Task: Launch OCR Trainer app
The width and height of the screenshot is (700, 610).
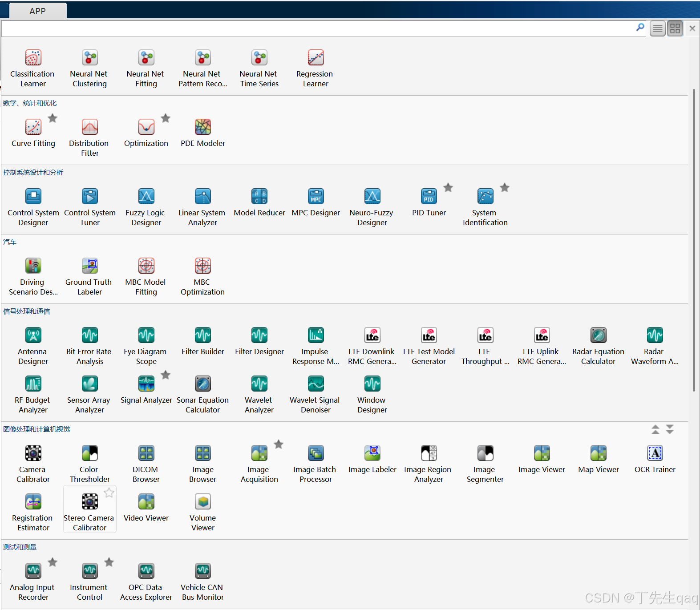Action: point(655,460)
